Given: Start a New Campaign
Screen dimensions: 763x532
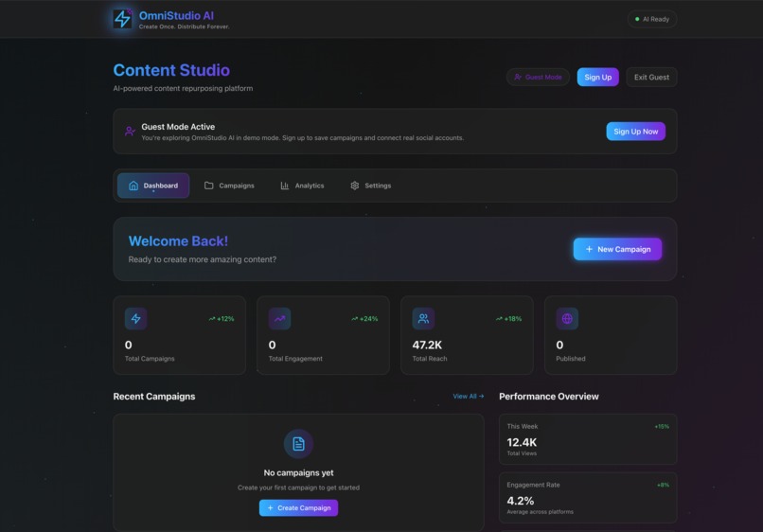Looking at the screenshot, I should (617, 249).
